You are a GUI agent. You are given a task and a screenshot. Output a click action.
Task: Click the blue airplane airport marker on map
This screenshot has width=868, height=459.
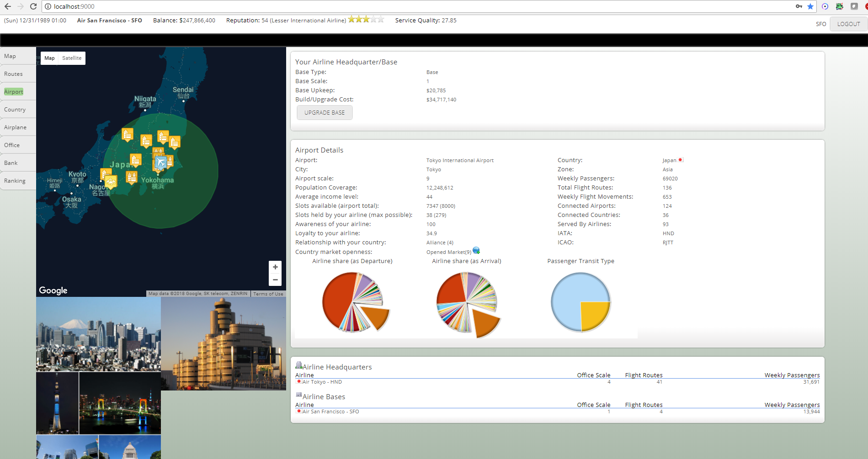click(161, 162)
